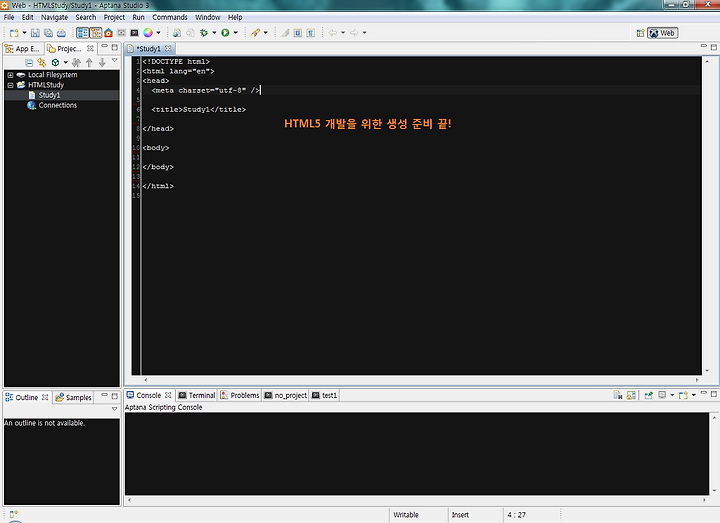Toggle Link with Editor in Project Explorer

click(42, 62)
